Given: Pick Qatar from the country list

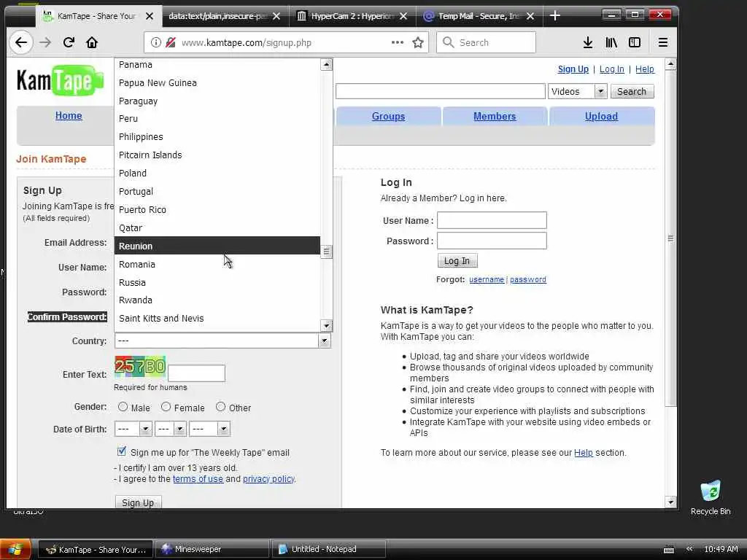Looking at the screenshot, I should 217,227.
